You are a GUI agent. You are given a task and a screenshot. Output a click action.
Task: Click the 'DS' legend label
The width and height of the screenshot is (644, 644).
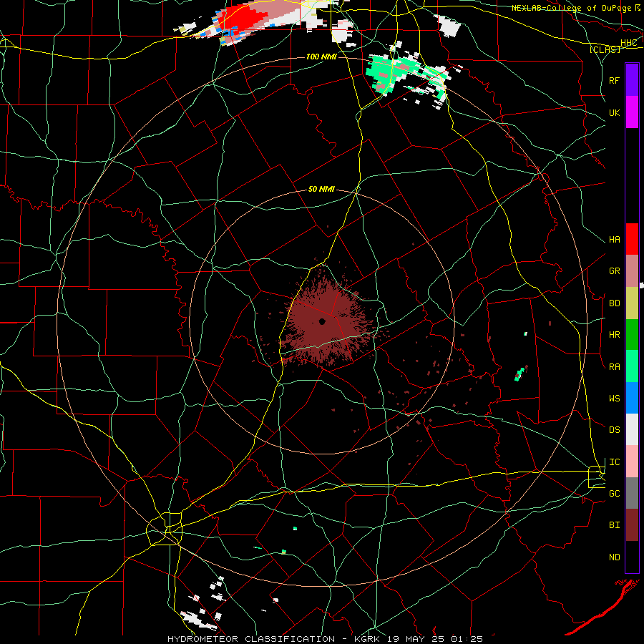[x=614, y=430]
